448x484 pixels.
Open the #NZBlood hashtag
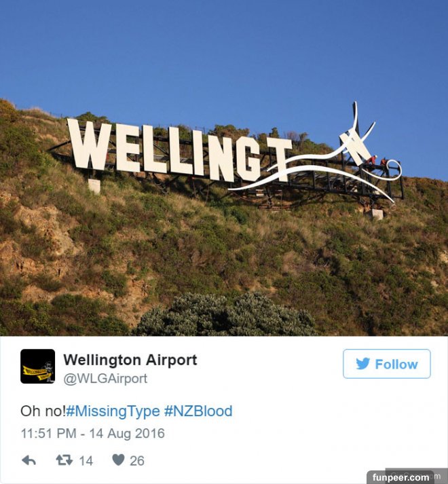(x=198, y=411)
